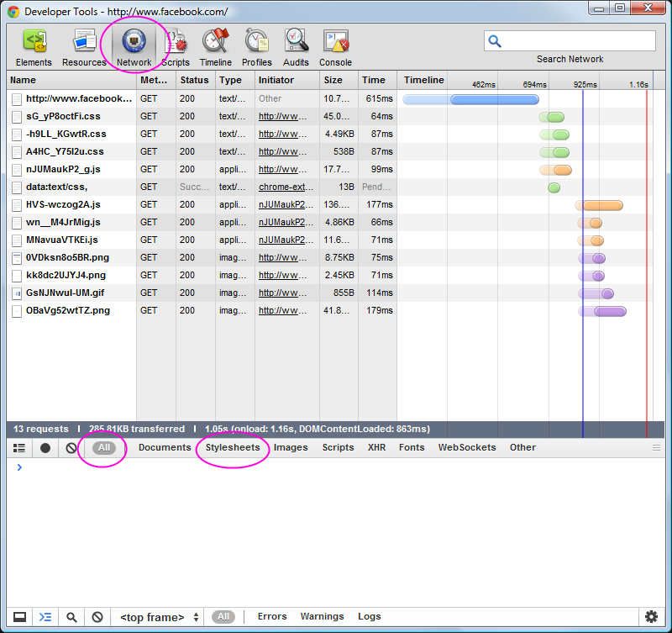Open initiator link for HVS-wczog2A.js

(x=286, y=204)
